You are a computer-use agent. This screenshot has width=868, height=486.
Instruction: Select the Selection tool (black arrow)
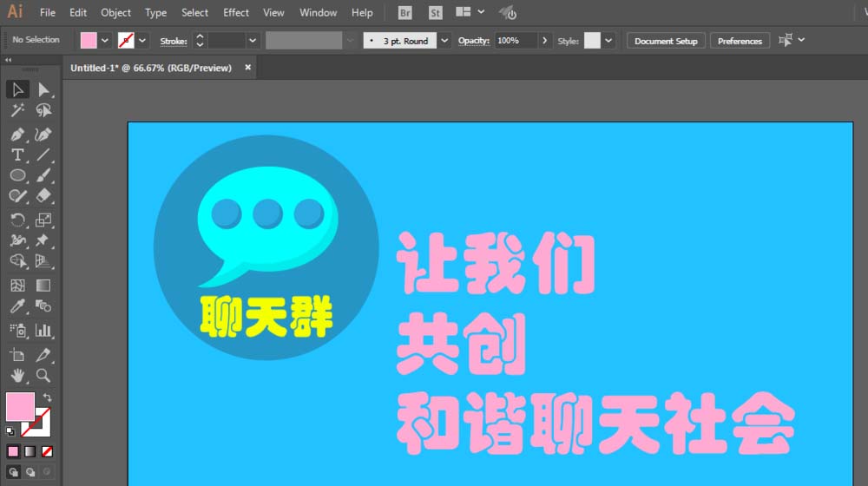point(17,89)
